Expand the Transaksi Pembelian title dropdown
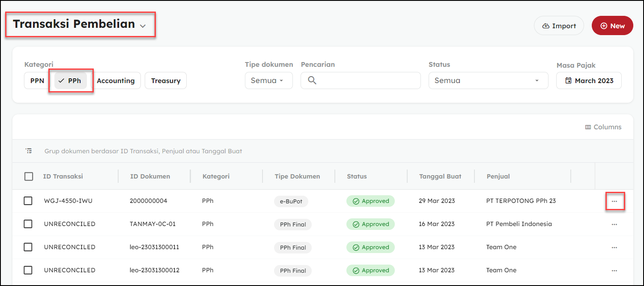The image size is (644, 286). (143, 26)
